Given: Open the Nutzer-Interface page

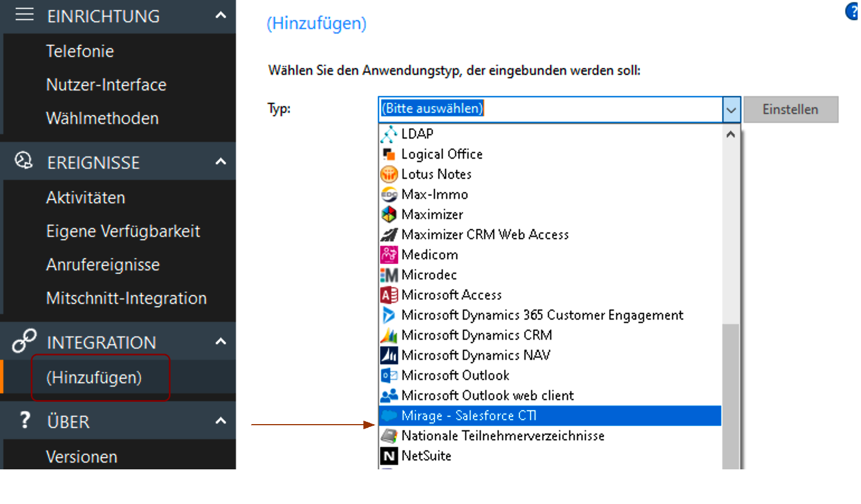Looking at the screenshot, I should click(106, 84).
